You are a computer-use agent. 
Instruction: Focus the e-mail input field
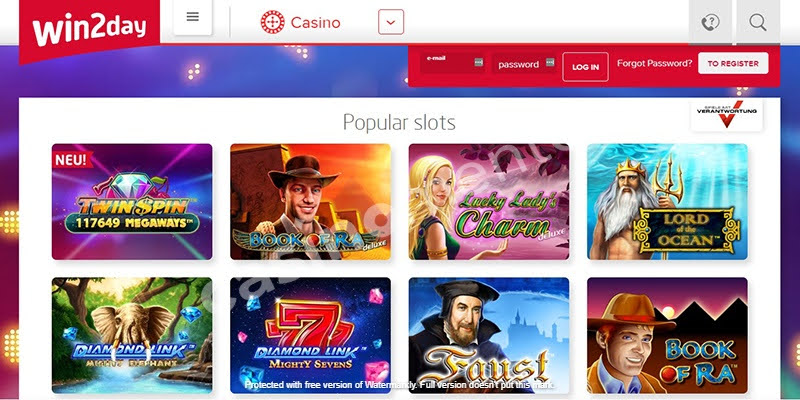click(453, 63)
